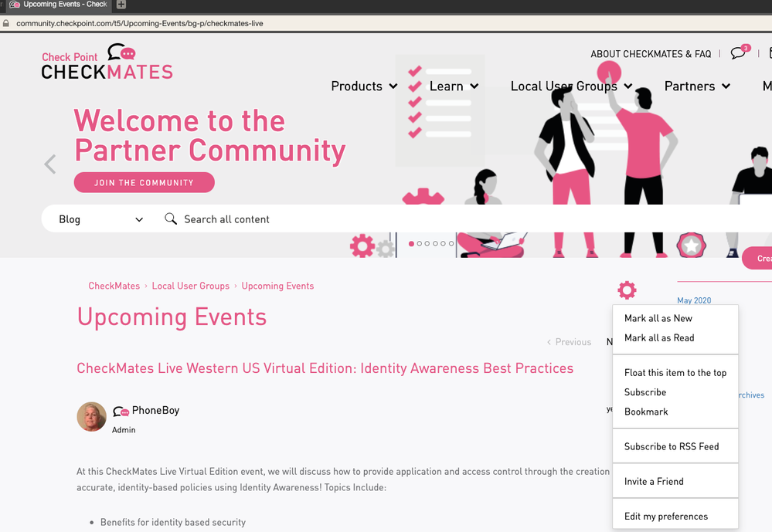This screenshot has width=772, height=532.
Task: Expand the Learn menu
Action: pyautogui.click(x=454, y=86)
